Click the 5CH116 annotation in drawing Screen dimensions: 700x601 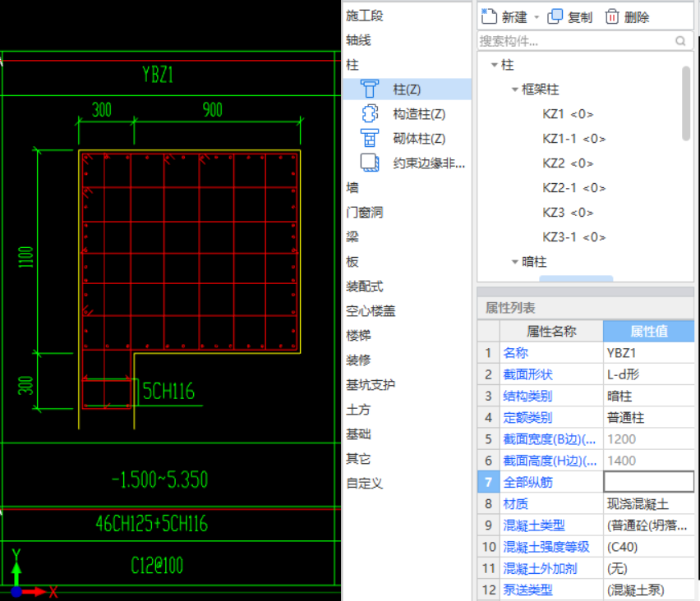168,392
